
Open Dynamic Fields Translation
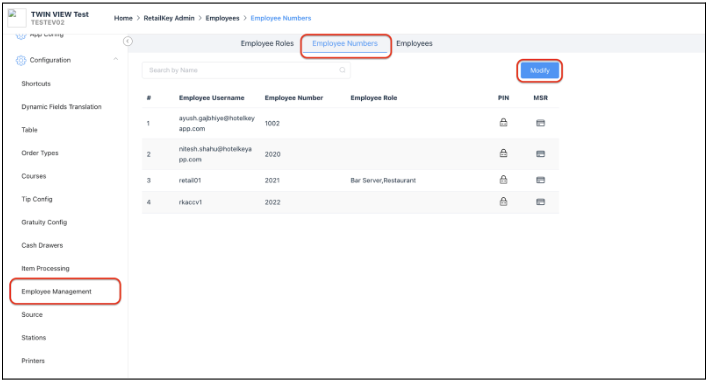(62, 107)
